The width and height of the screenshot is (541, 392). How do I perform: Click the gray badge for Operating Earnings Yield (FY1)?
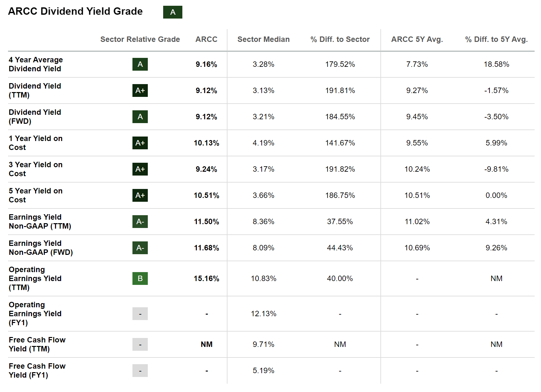[140, 314]
